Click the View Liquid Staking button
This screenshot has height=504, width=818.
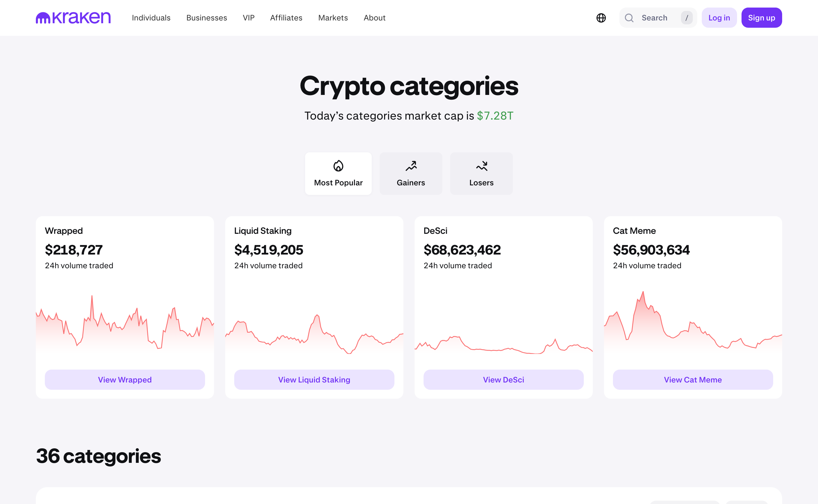[314, 380]
